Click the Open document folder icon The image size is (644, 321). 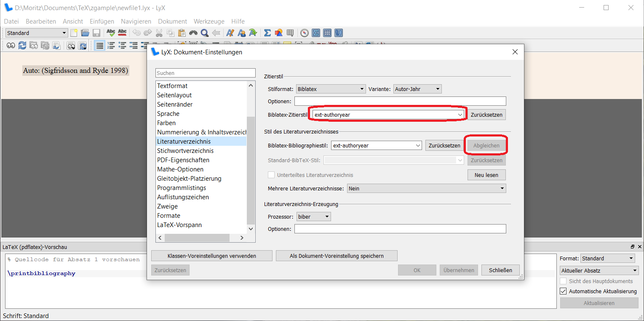pos(85,33)
